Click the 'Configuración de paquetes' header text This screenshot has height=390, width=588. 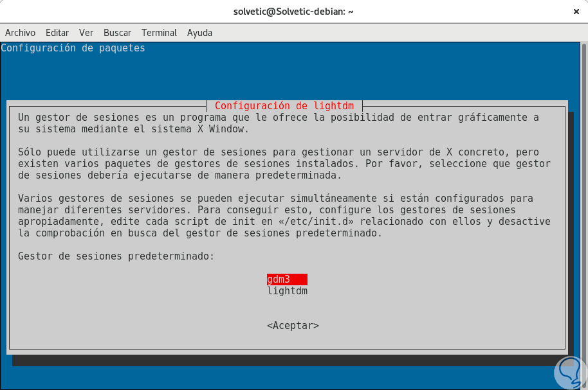point(73,48)
